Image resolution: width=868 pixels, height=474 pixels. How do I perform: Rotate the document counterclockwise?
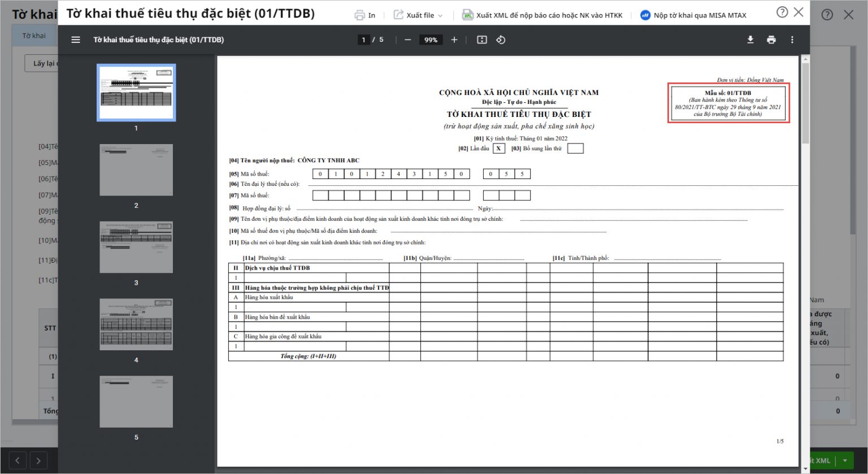(501, 40)
